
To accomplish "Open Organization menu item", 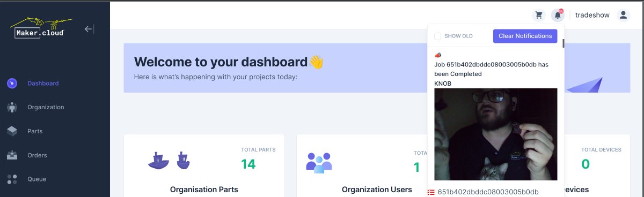I will [46, 107].
